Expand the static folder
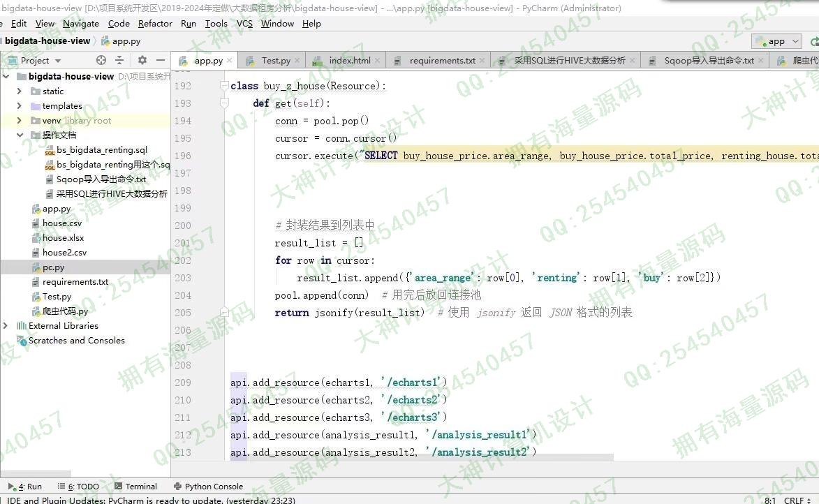Screen dimensions: 819x504 click(20, 91)
